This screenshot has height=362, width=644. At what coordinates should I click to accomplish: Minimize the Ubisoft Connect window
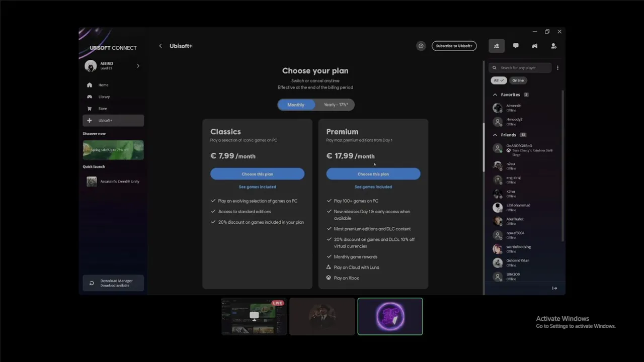tap(535, 32)
